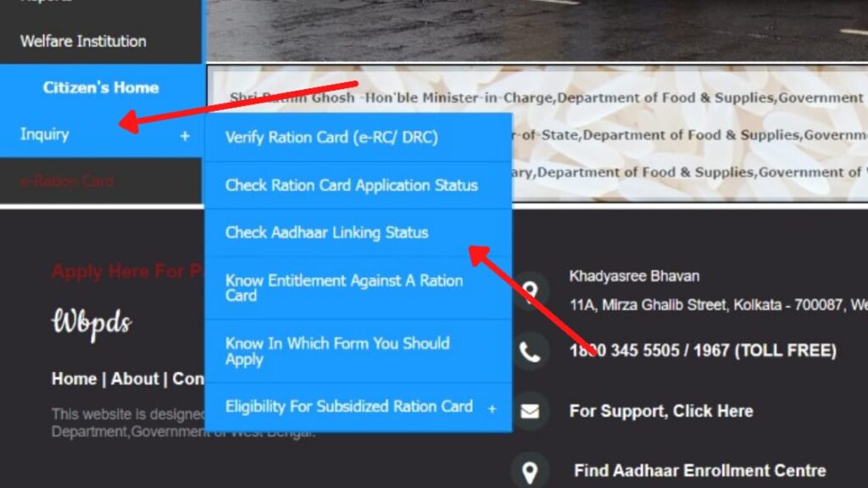868x488 pixels.
Task: Open Welfare Institution in sidebar
Action: pos(83,41)
